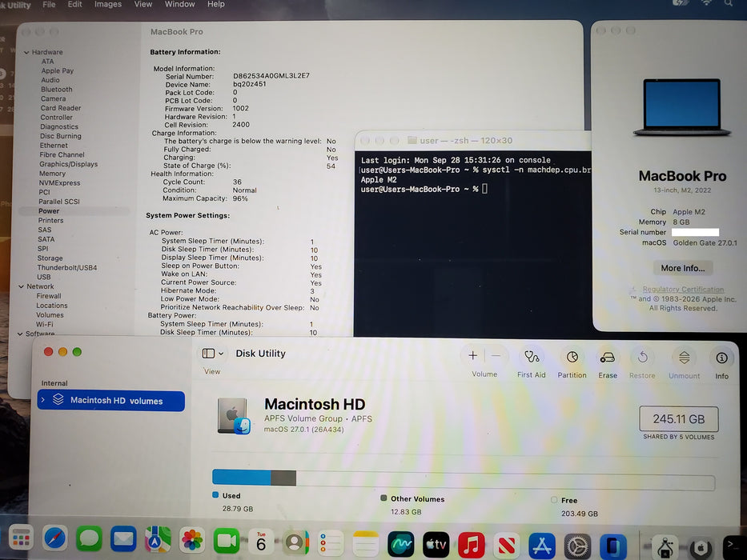
Task: Select Card Reader in the Hardware list
Action: point(61,108)
